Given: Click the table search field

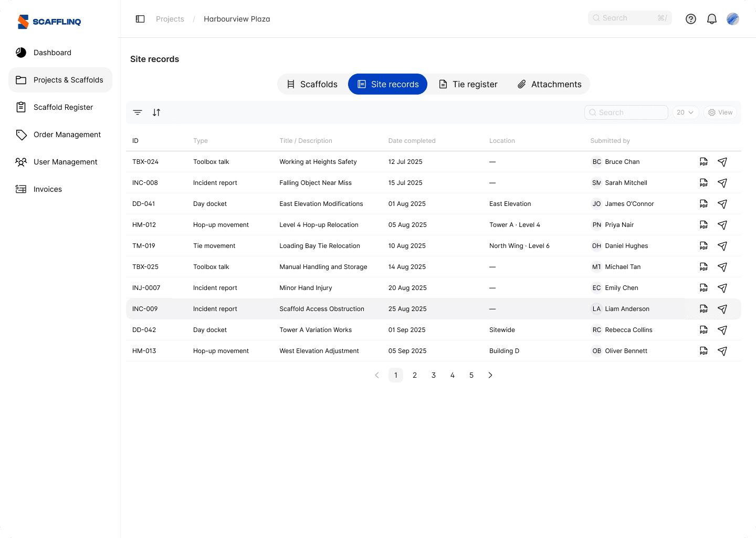Looking at the screenshot, I should pyautogui.click(x=626, y=112).
